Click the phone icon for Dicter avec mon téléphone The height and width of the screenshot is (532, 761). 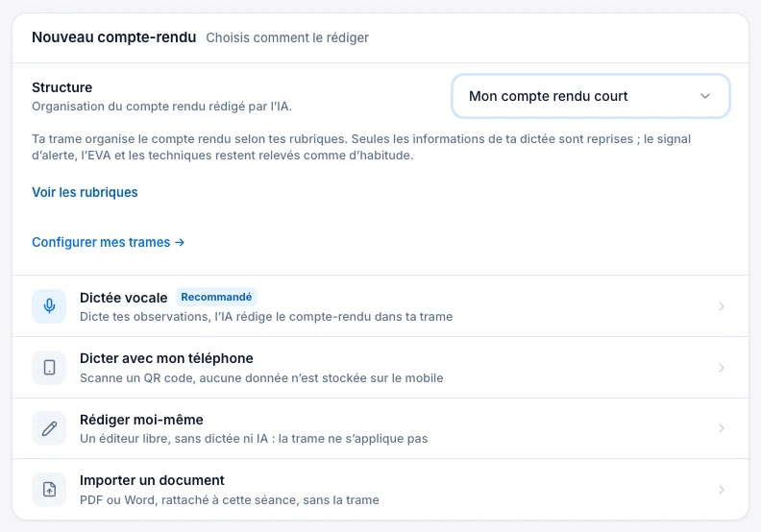point(49,367)
